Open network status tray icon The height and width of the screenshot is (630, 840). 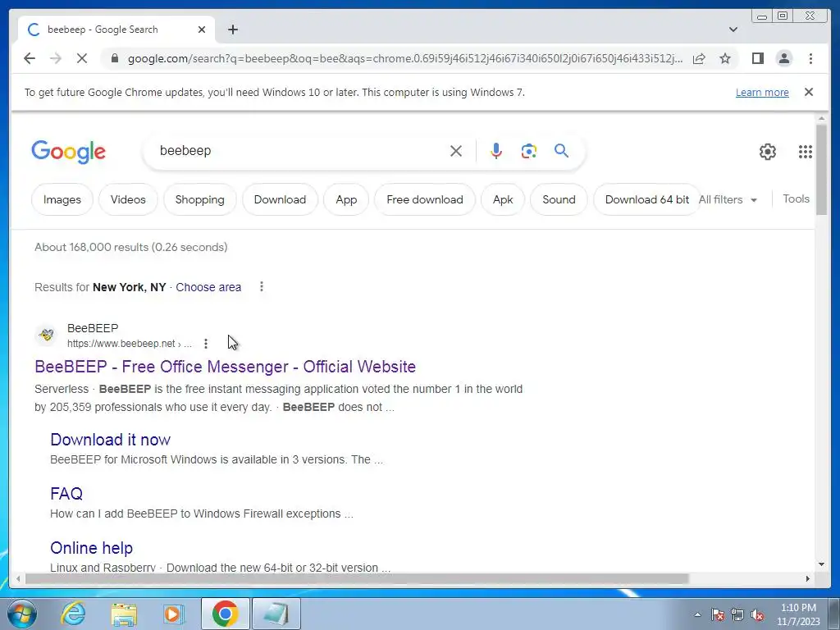tap(737, 614)
